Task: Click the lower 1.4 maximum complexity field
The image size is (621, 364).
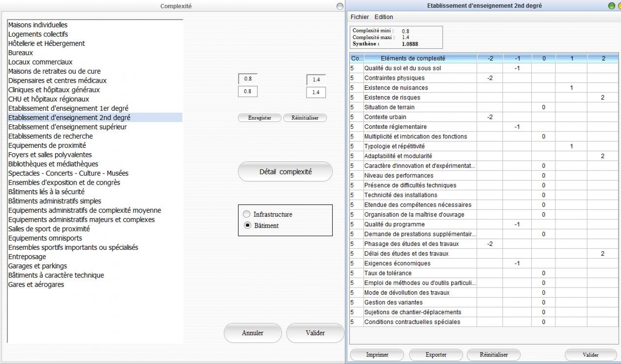Action: (316, 92)
